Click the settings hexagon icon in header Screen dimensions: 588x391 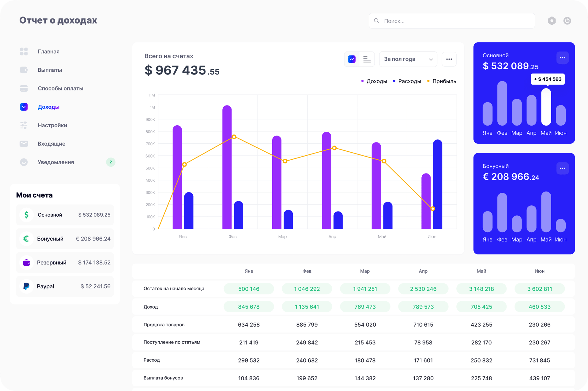click(x=552, y=21)
